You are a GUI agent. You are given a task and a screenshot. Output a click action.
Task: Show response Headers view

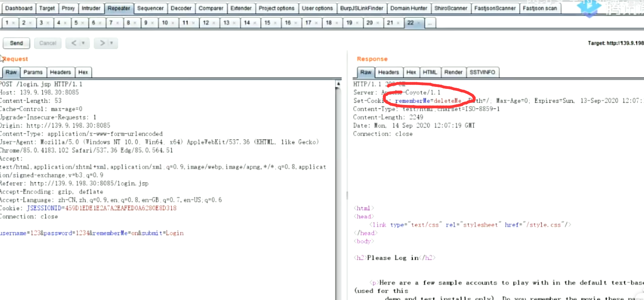click(x=389, y=72)
